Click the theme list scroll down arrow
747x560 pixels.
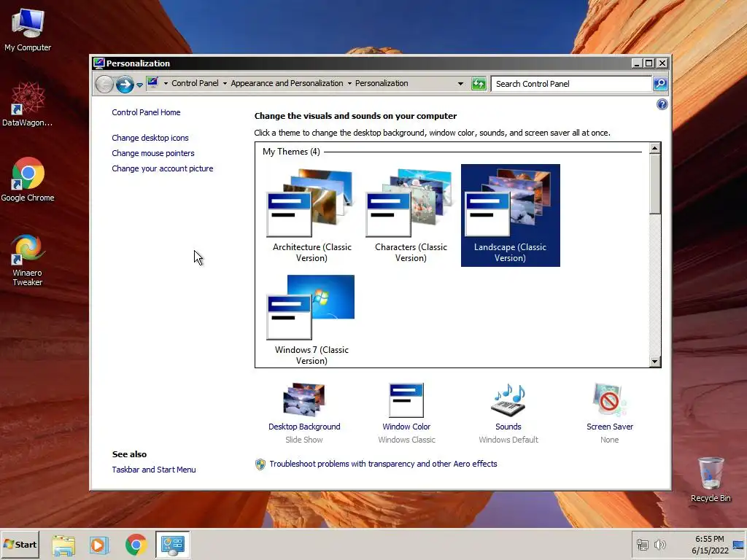tap(654, 362)
